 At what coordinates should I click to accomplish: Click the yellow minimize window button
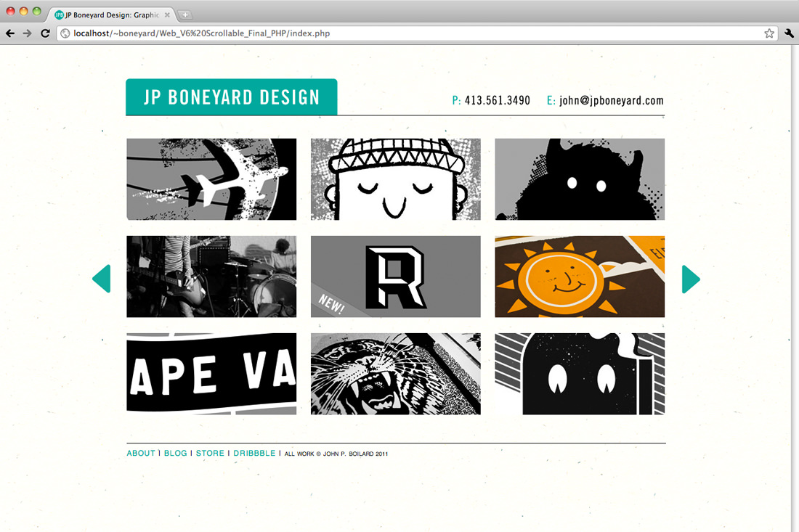pyautogui.click(x=23, y=11)
